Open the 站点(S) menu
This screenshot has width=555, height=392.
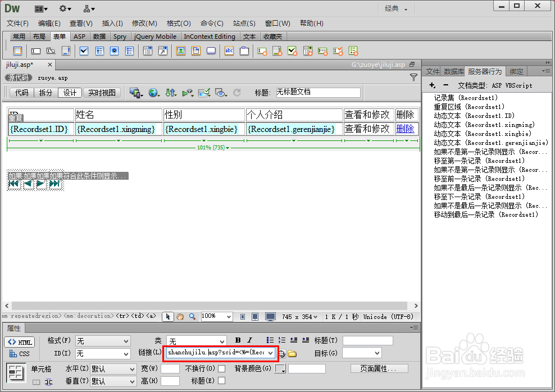244,24
